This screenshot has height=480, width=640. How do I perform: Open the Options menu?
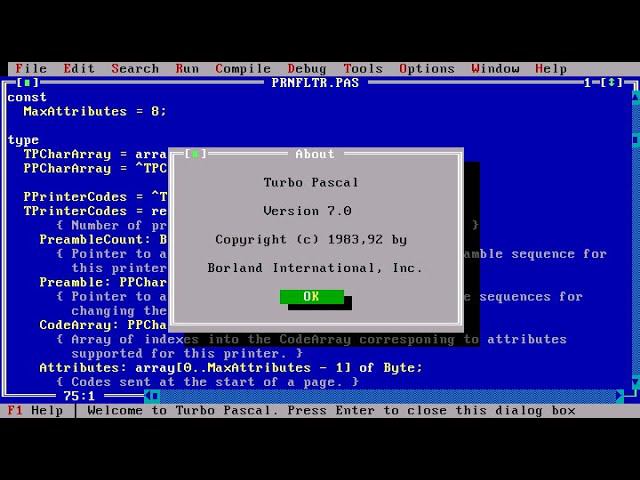[x=427, y=69]
